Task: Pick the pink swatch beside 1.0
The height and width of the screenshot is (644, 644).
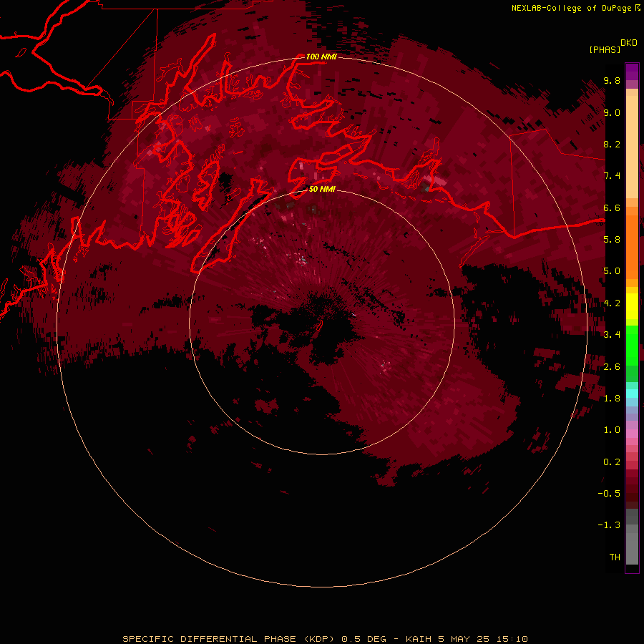Action: [632, 434]
